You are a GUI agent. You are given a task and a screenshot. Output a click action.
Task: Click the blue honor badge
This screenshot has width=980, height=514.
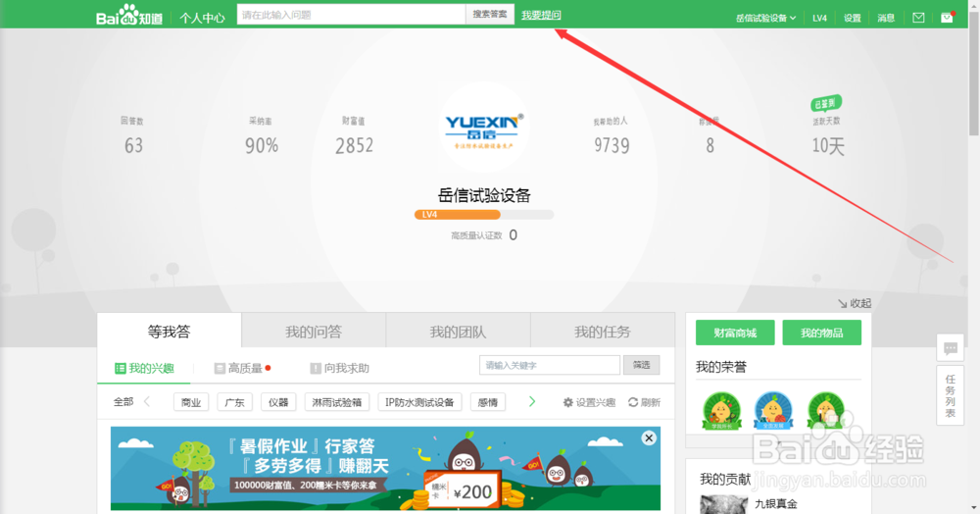point(773,411)
